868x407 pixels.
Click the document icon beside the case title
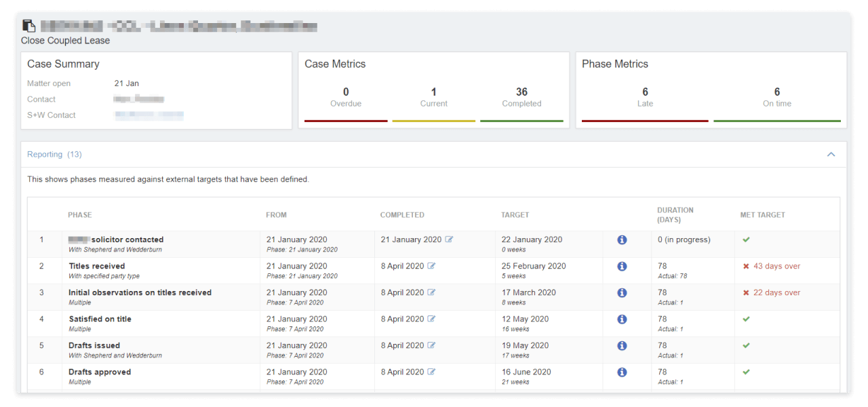coord(28,26)
